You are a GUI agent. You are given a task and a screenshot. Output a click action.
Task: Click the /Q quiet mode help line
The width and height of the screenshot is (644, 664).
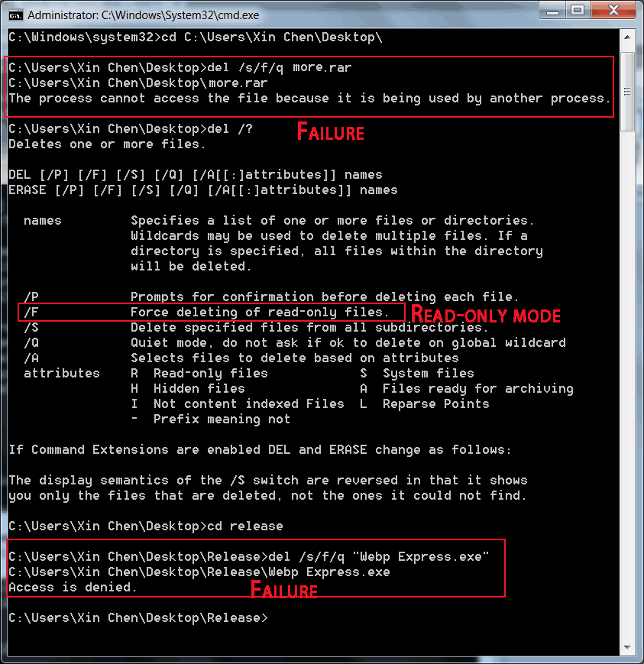(x=295, y=343)
